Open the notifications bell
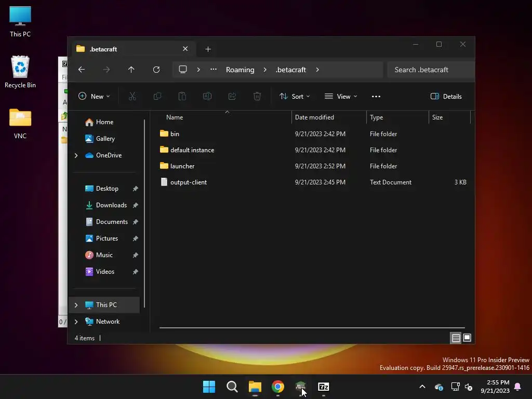 [x=518, y=387]
